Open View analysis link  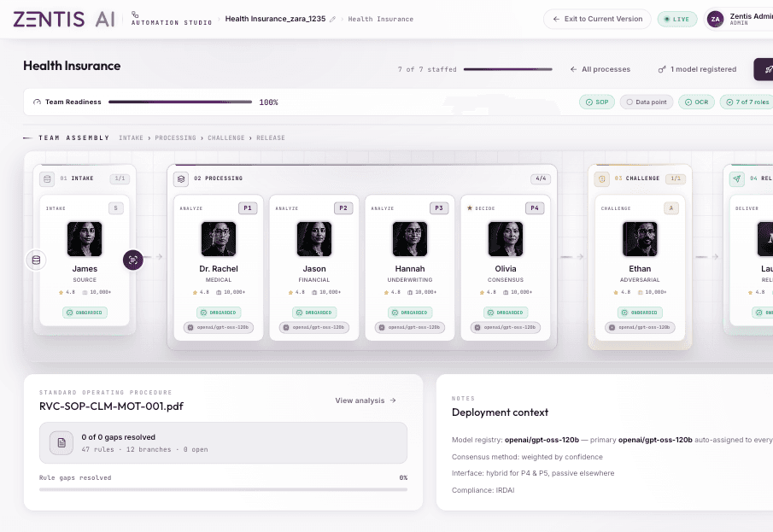coord(366,400)
